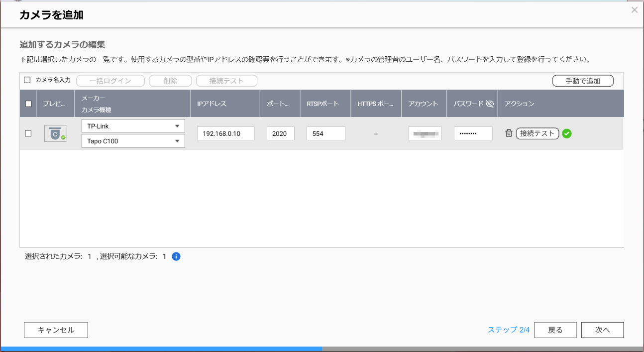Go back with the 戻る button

click(555, 330)
